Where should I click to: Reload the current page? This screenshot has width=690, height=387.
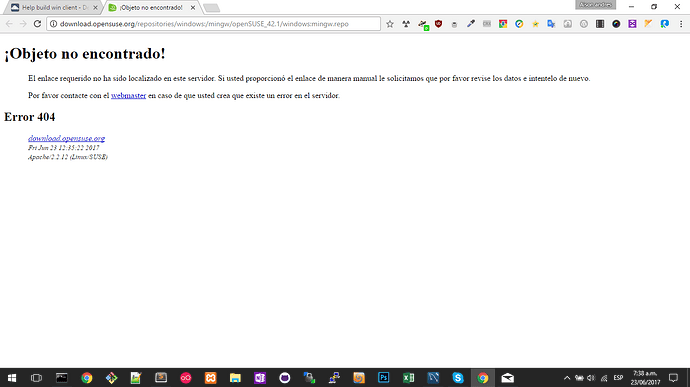point(37,24)
